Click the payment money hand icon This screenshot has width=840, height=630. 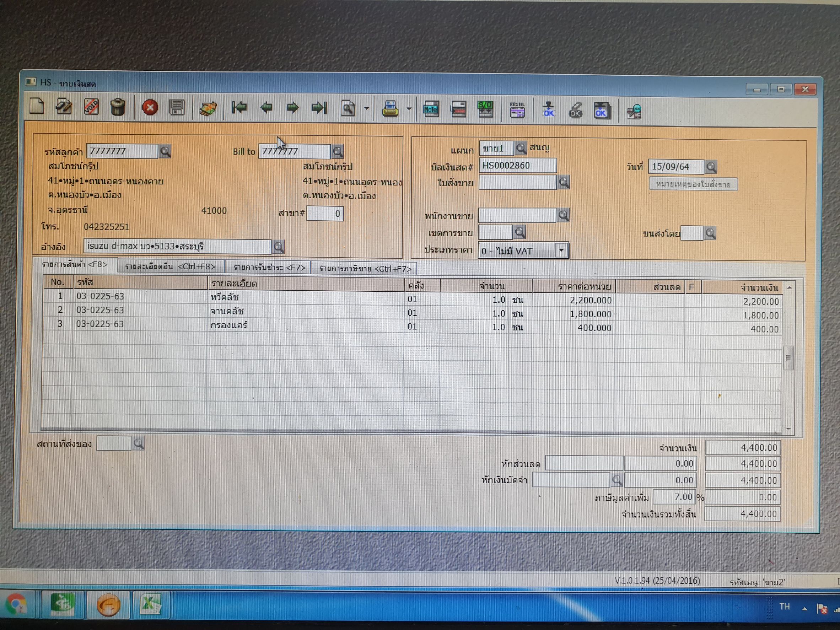208,109
